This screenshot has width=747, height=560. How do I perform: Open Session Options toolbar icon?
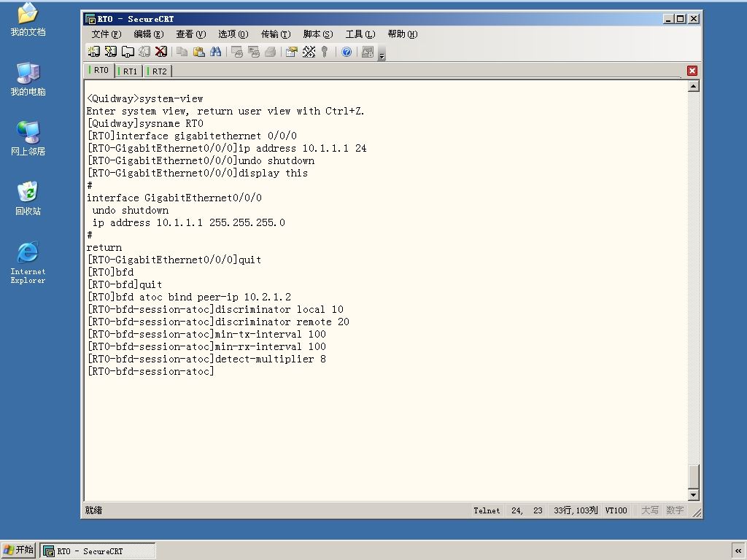click(292, 52)
